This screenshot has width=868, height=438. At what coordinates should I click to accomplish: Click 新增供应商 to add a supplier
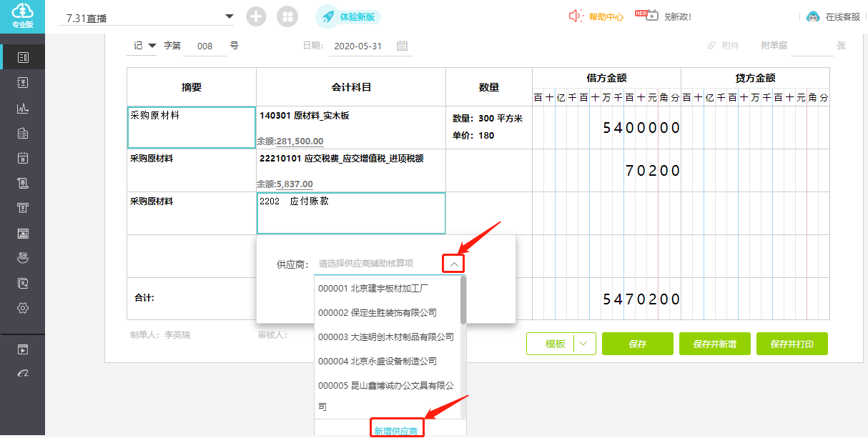click(398, 431)
